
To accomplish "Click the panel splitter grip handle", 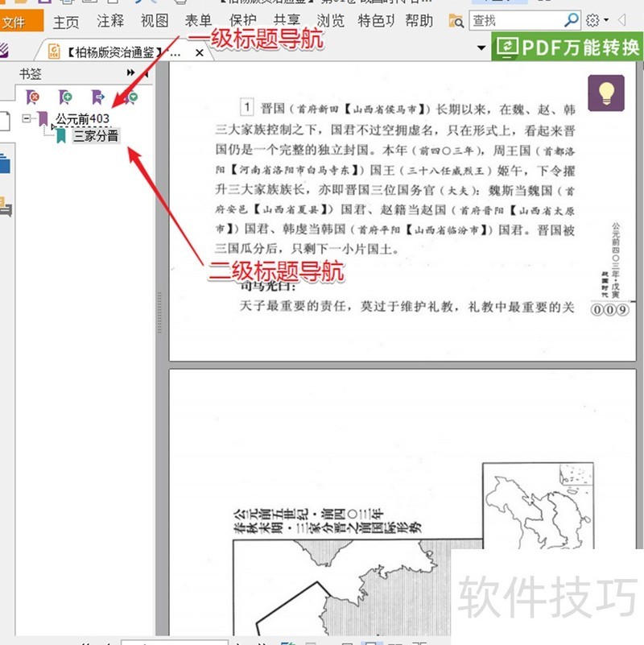I will [159, 312].
